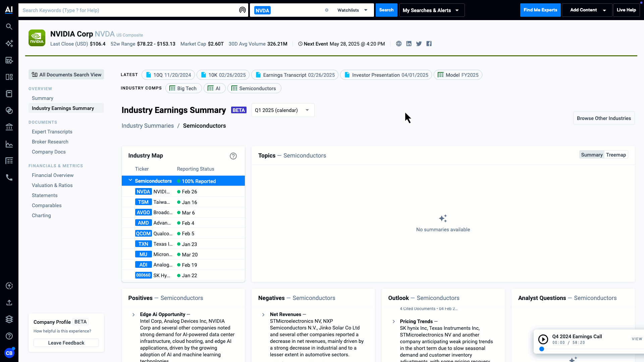Click Leave Feedback button
The height and width of the screenshot is (362, 644).
(66, 343)
